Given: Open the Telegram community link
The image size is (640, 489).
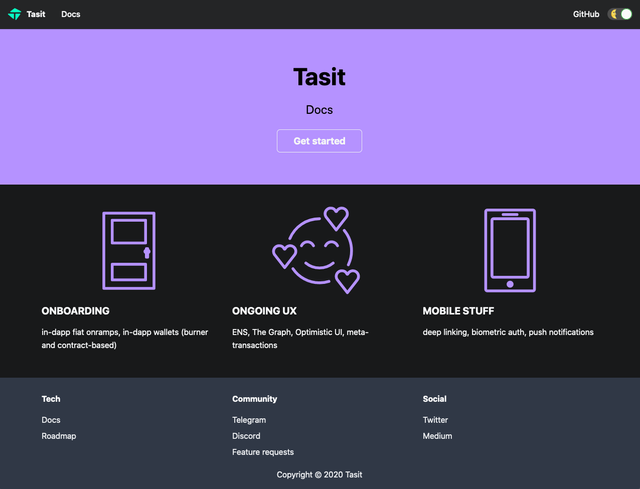Looking at the screenshot, I should click(249, 420).
